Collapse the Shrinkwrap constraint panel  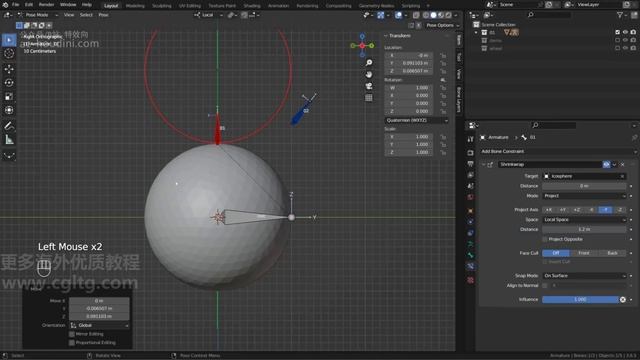pyautogui.click(x=483, y=164)
